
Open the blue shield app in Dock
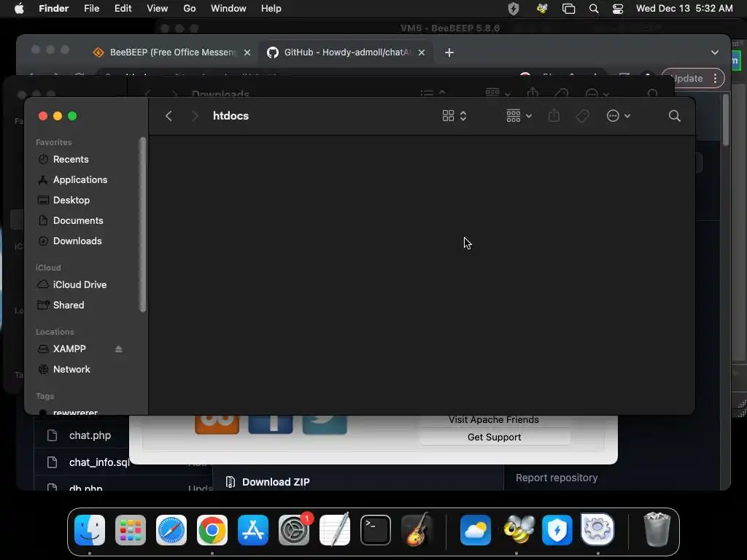[x=557, y=529]
